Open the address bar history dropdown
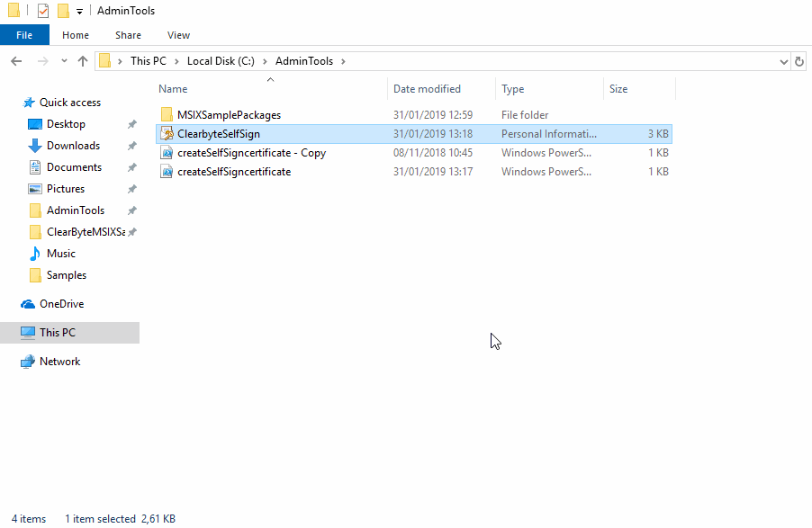Screen dimensions: 812x528 pos(783,61)
